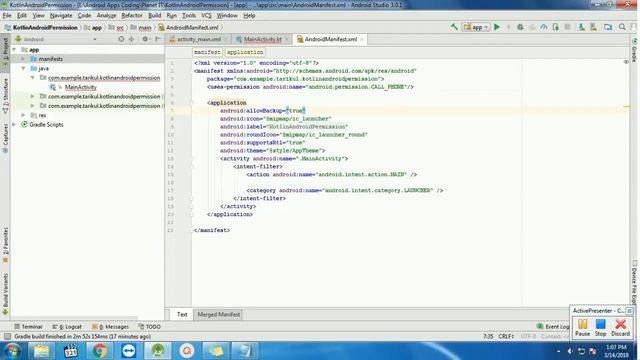The height and width of the screenshot is (360, 640).
Task: Toggle the Gradle tool window on right edge
Action: pyautogui.click(x=634, y=50)
